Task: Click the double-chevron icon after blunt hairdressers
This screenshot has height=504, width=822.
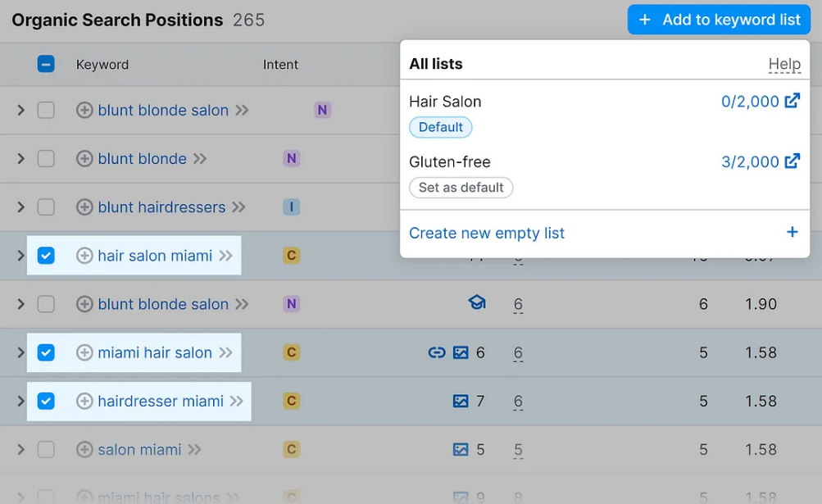Action: point(239,207)
